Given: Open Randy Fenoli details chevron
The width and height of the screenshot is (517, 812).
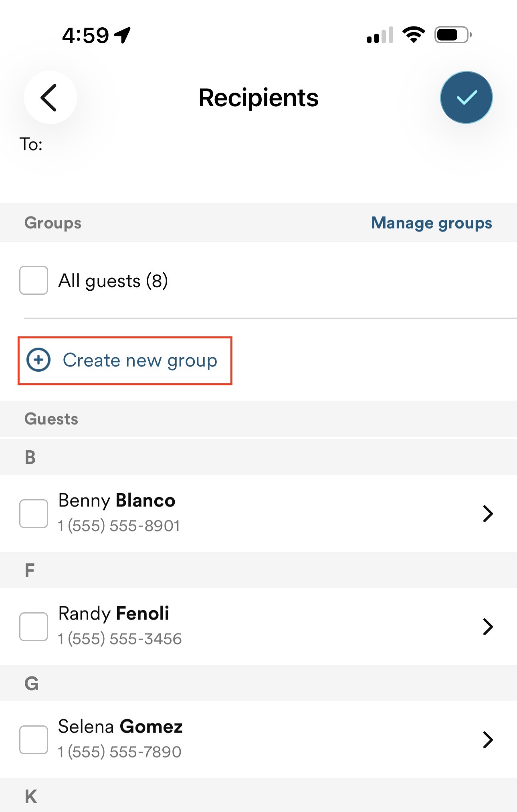Looking at the screenshot, I should click(487, 626).
